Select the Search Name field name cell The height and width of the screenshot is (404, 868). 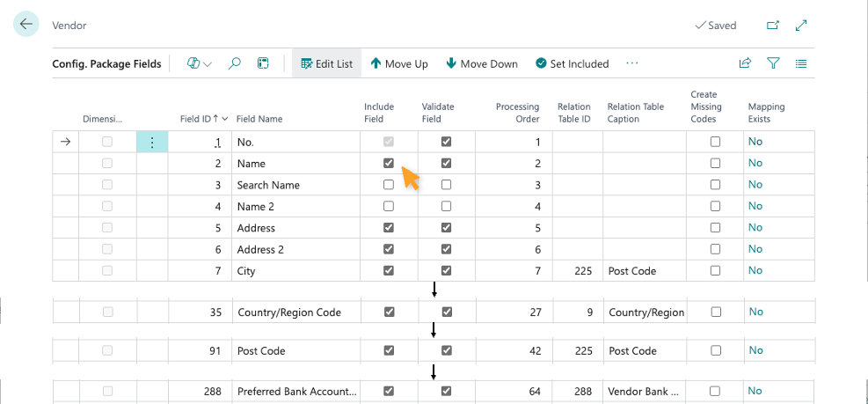coord(296,185)
